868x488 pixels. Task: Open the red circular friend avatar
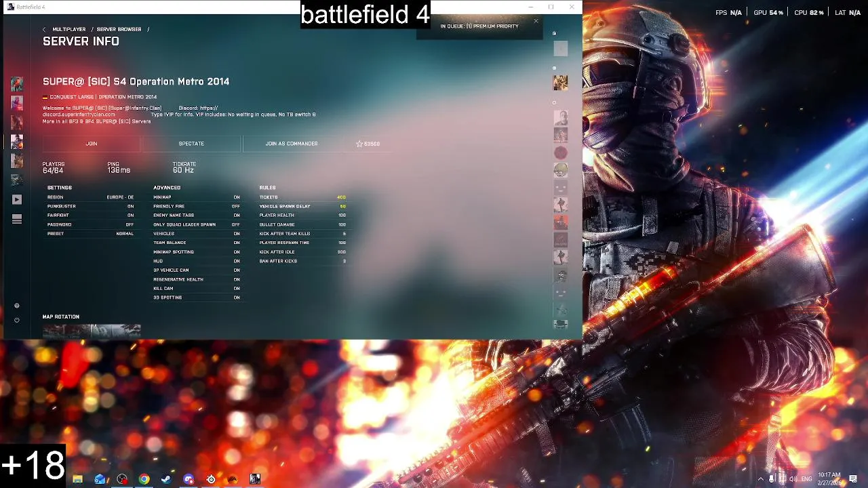click(560, 153)
